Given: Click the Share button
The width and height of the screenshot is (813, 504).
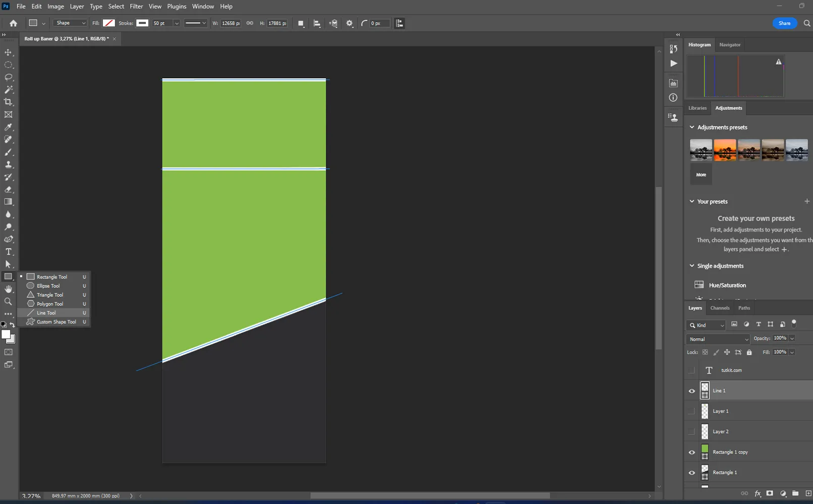Looking at the screenshot, I should point(785,23).
